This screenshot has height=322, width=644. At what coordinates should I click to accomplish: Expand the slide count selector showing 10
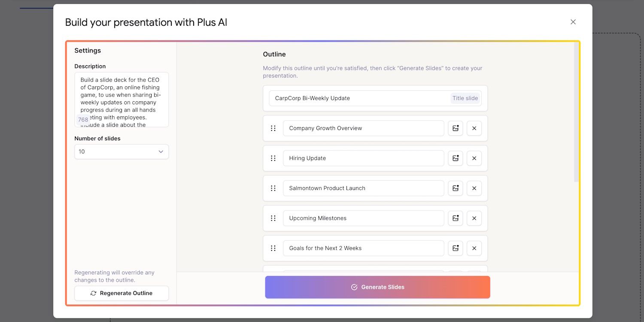[121, 152]
